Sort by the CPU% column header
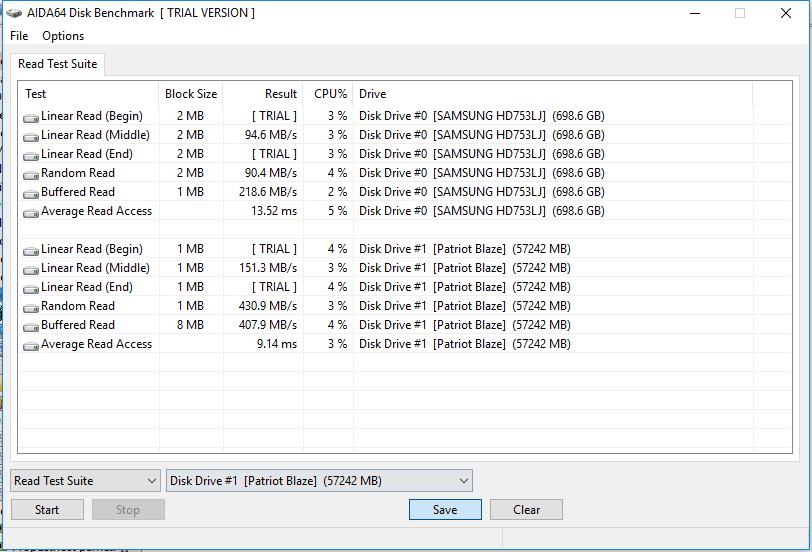This screenshot has width=812, height=552. click(328, 94)
